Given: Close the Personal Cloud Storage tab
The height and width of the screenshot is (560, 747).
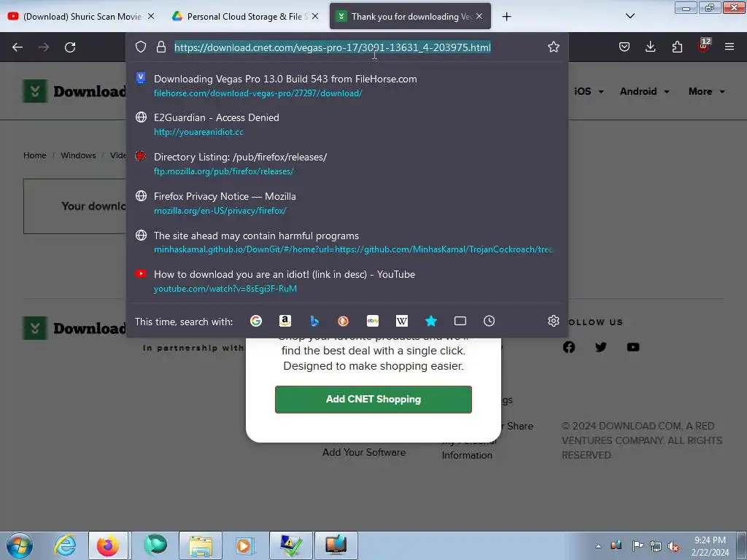Looking at the screenshot, I should click(x=315, y=16).
